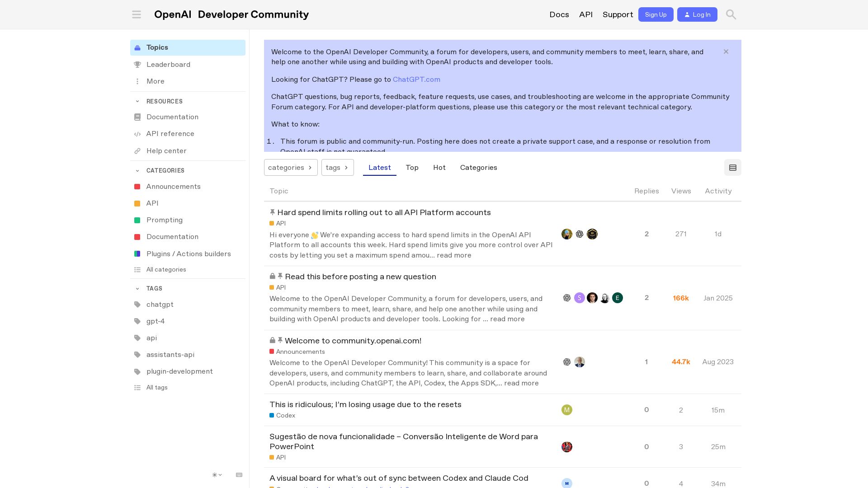The image size is (868, 488).
Task: Switch to the Categories tab
Action: coord(479,168)
